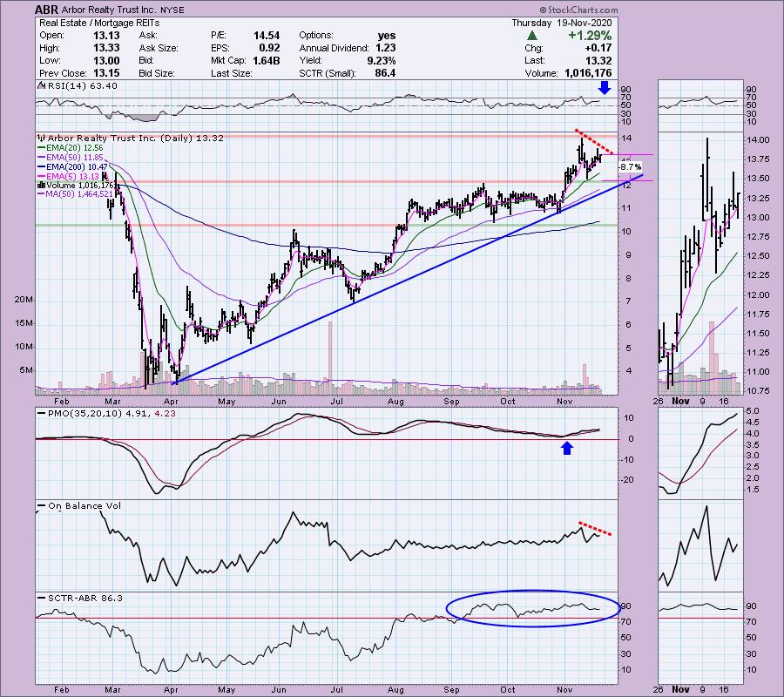The width and height of the screenshot is (784, 697).
Task: Click the Prev Close value 13.15
Action: click(x=106, y=73)
